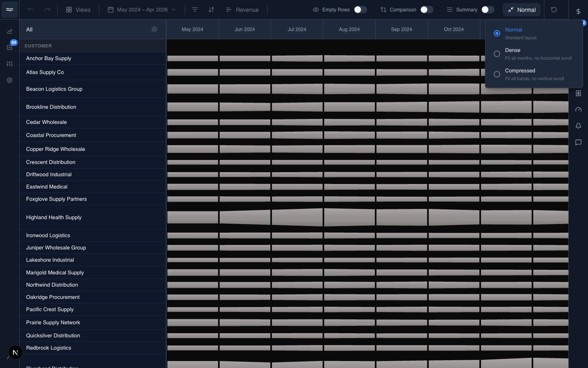Open the left sidebar settings gear
Screen dimensions: 588x368
pos(9,80)
